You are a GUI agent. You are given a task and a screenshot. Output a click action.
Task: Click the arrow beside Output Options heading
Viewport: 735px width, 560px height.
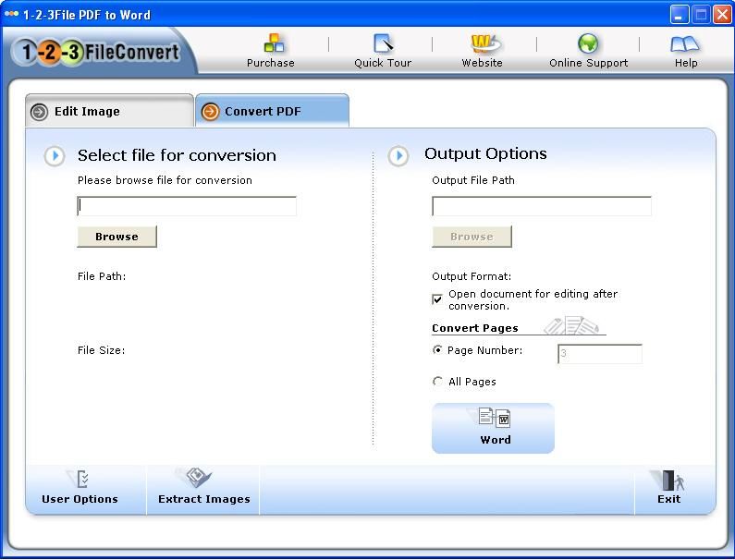[x=398, y=155]
